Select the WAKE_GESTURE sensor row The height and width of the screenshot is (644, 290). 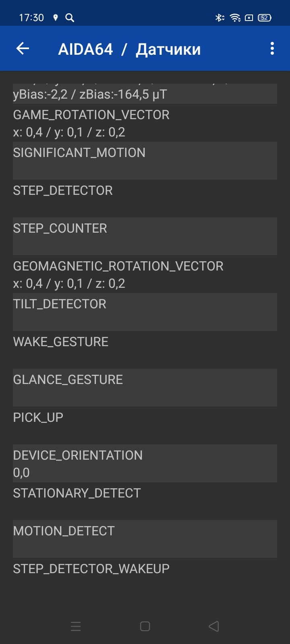tap(145, 349)
